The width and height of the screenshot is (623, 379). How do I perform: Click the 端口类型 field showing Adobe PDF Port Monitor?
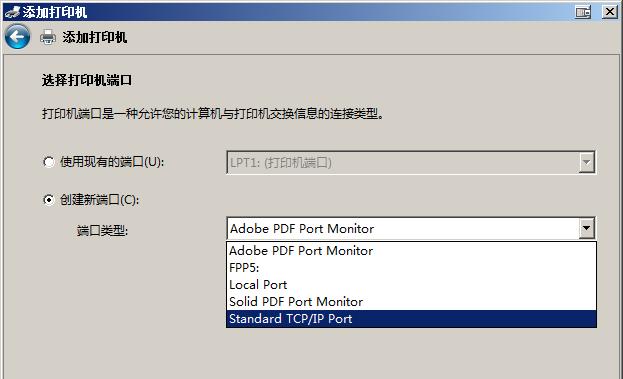coord(411,228)
